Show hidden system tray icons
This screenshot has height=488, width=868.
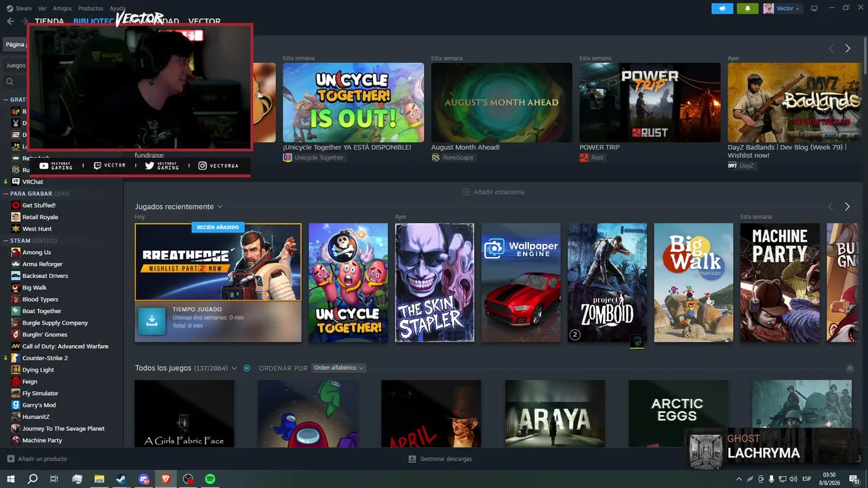pos(739,479)
